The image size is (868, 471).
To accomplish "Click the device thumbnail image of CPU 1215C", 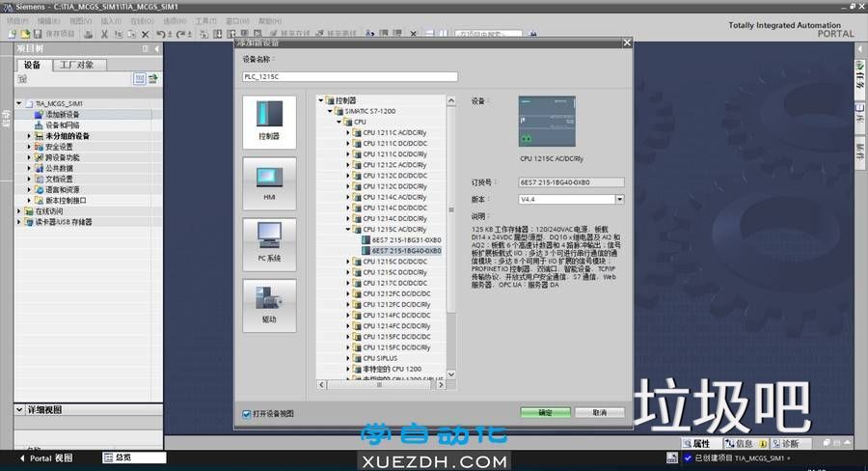I will 547,121.
